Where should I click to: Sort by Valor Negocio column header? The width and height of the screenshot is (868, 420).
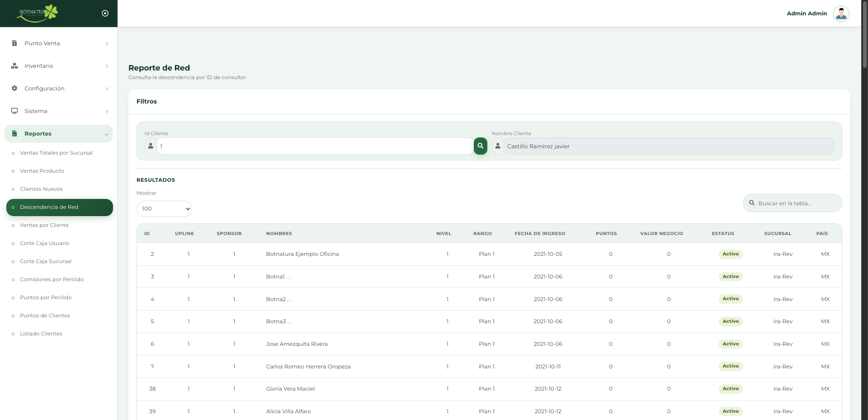[x=661, y=234]
